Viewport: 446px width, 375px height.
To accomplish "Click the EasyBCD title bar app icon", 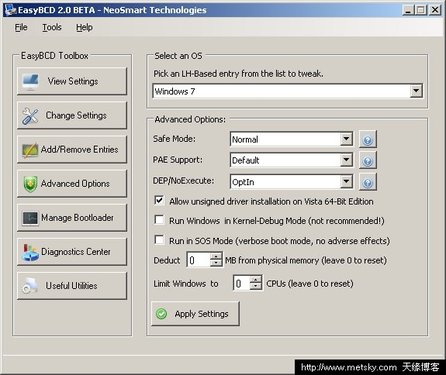I will [x=11, y=10].
